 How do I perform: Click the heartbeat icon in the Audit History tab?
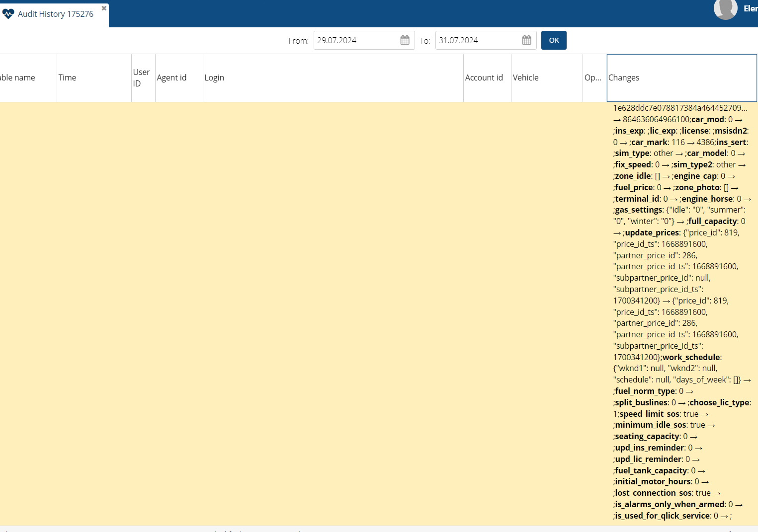[x=8, y=14]
